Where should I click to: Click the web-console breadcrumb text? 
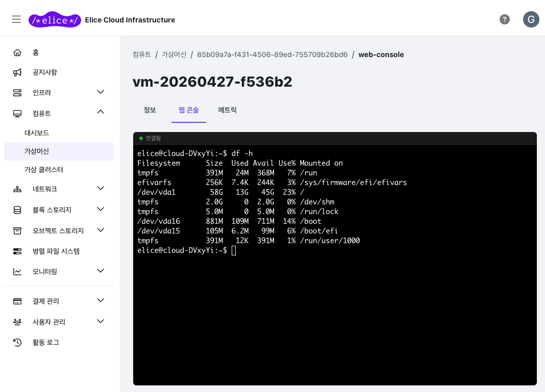[x=381, y=55]
